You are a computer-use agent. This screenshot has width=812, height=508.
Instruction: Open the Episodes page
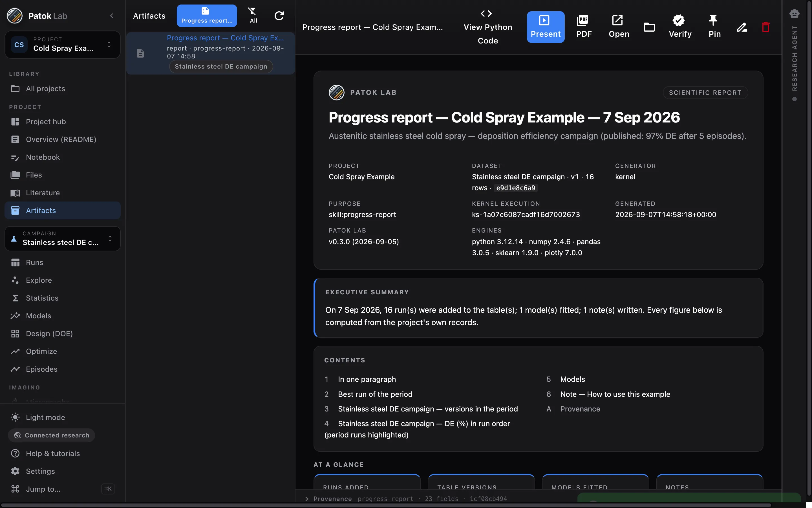[62, 369]
